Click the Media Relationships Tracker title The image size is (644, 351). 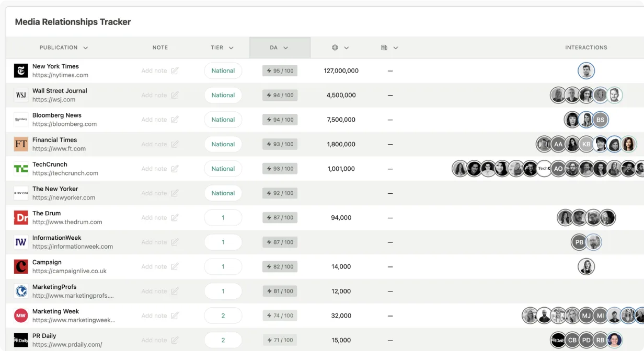click(73, 22)
